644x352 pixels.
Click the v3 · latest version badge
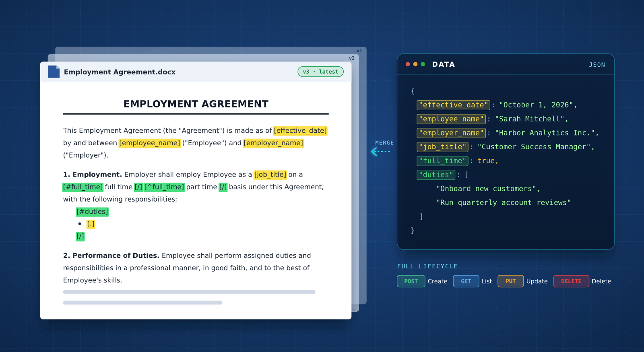point(320,72)
